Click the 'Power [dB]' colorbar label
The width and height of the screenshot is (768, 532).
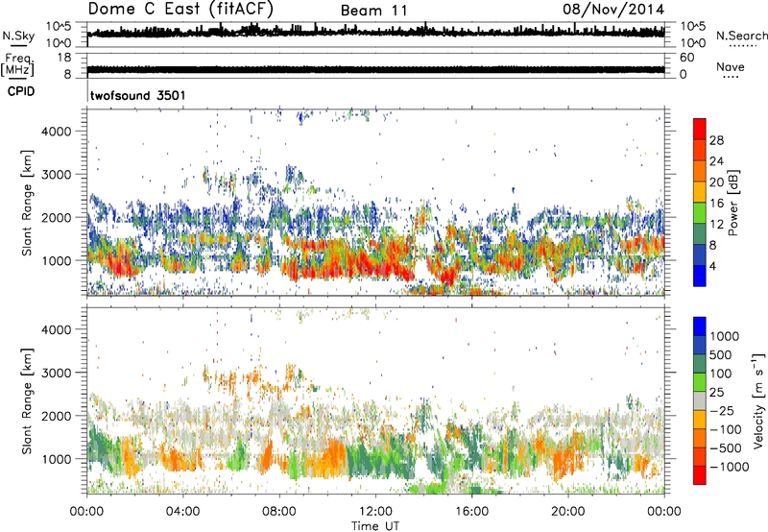732,203
